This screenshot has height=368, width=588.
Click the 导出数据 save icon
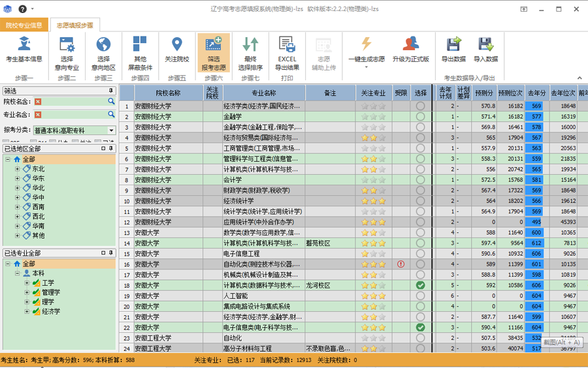click(x=453, y=44)
